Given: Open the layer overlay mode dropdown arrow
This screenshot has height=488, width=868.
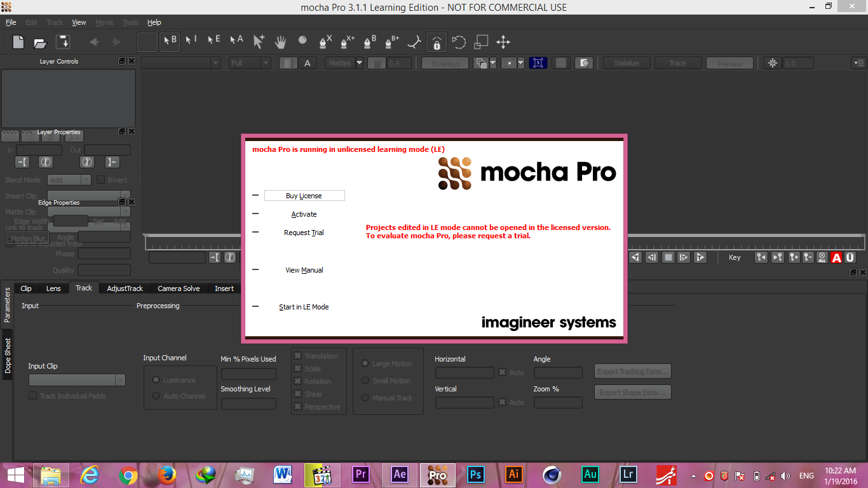Looking at the screenshot, I should [492, 63].
